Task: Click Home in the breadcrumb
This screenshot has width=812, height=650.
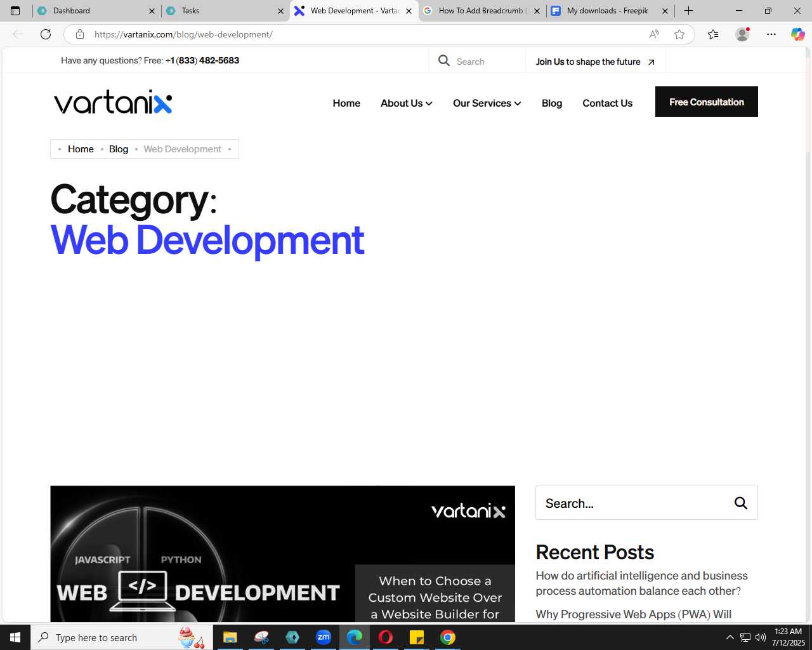Action: [81, 149]
